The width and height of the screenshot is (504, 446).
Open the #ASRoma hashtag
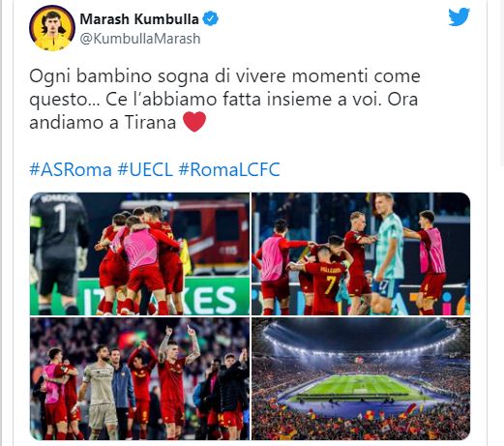pos(71,169)
